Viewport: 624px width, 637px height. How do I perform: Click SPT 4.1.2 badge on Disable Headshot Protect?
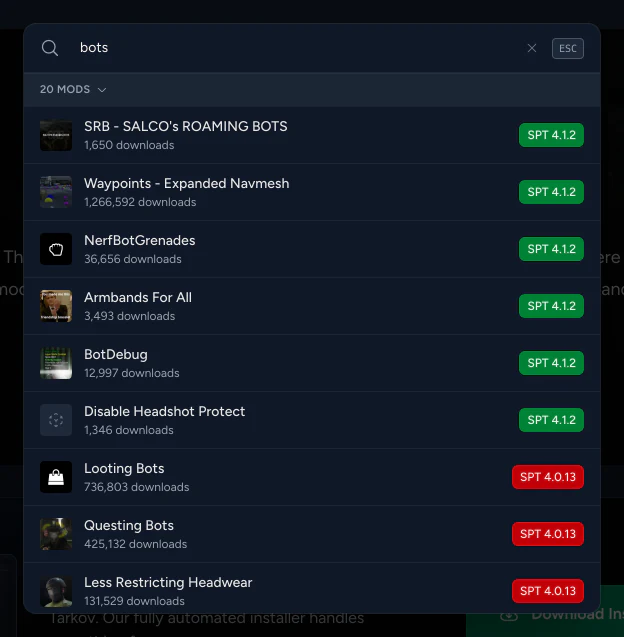(551, 420)
